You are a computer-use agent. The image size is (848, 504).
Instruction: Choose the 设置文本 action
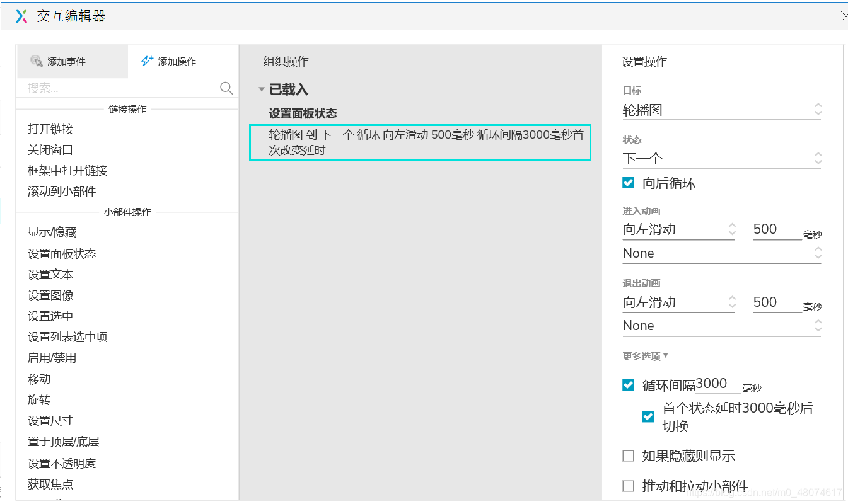(50, 275)
